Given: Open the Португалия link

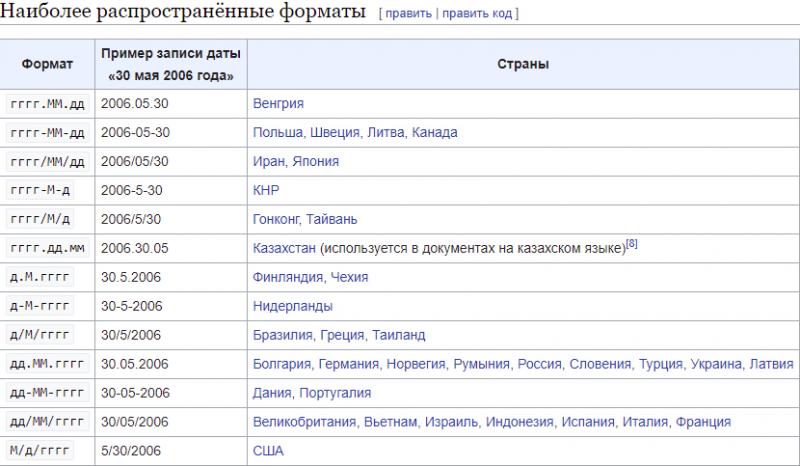Looking at the screenshot, I should [335, 393].
